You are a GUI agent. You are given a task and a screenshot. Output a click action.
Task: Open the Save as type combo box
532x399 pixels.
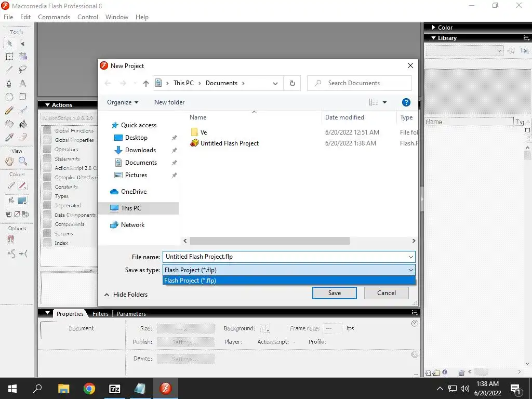click(289, 270)
